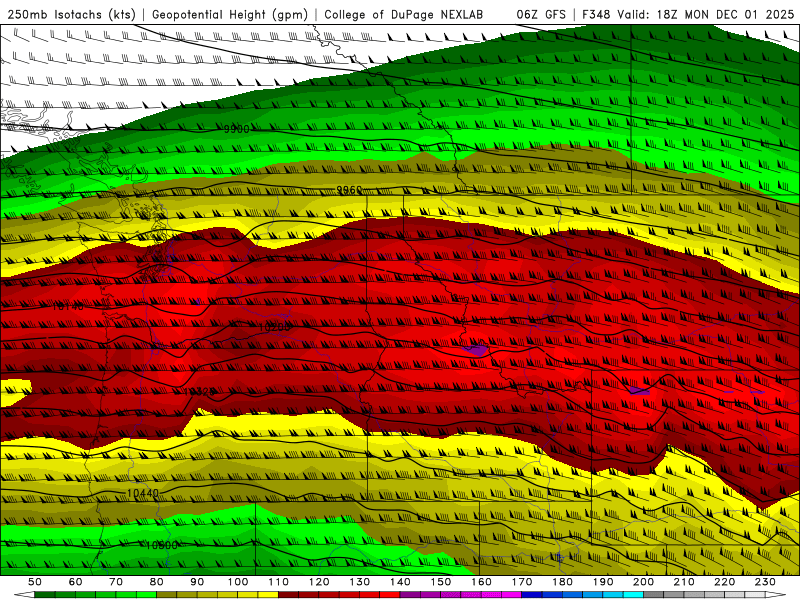Select the 120 legend tick label

319,582
